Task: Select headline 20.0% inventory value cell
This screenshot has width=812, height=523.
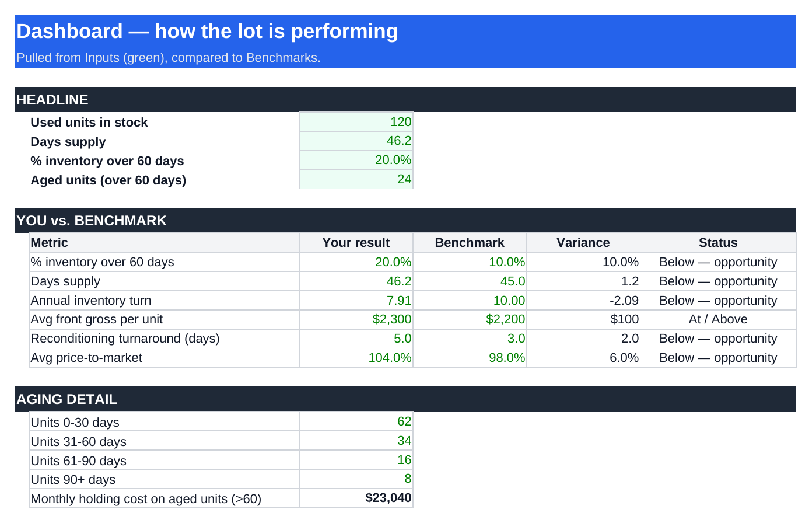Action: [x=356, y=161]
